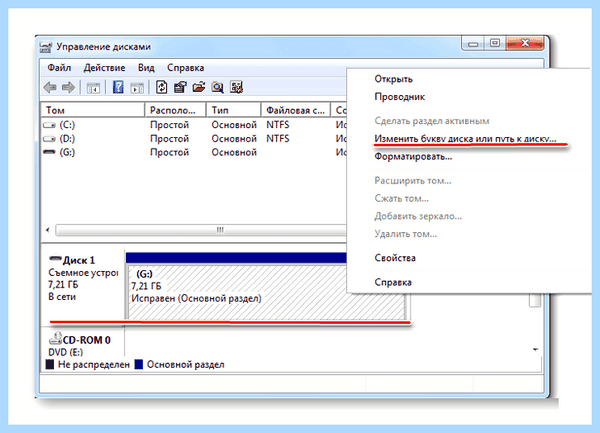Click the volume list horizontal scrollbar thumb
The width and height of the screenshot is (600, 433).
pyautogui.click(x=202, y=230)
